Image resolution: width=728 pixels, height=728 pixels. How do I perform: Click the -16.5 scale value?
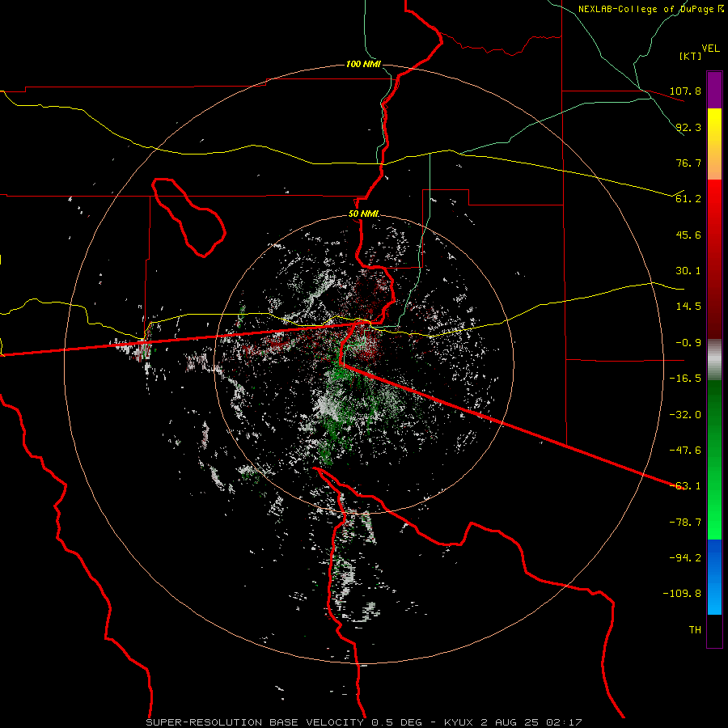(685, 379)
